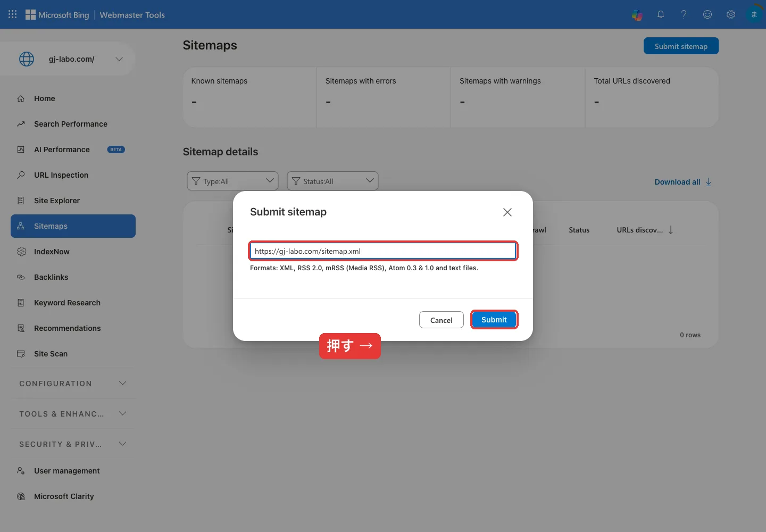
Task: Expand the CONFIGURATION section
Action: pos(73,384)
